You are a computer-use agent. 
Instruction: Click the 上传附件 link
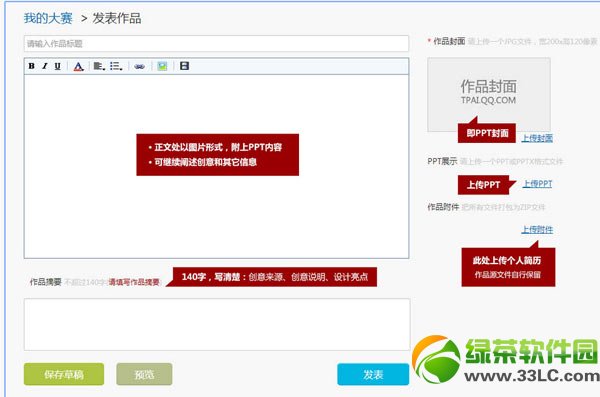point(537,230)
